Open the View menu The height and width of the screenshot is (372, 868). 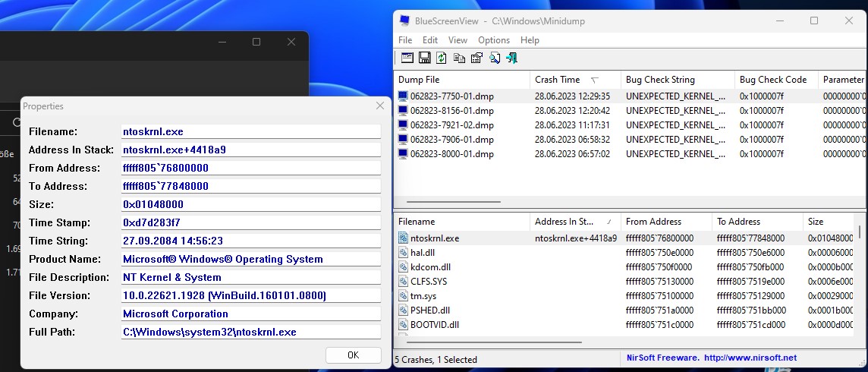click(458, 39)
